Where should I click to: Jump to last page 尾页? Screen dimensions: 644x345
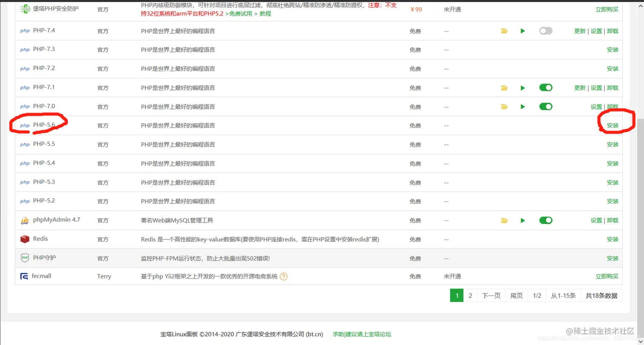[x=517, y=296]
